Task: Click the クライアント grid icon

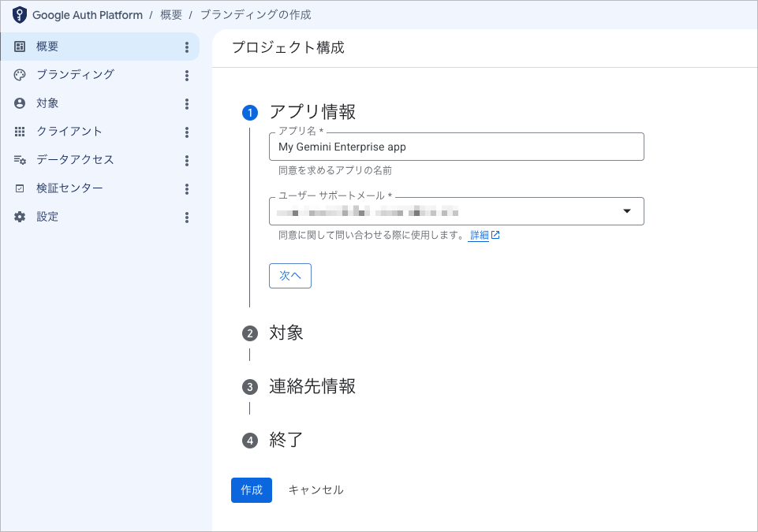Action: pyautogui.click(x=20, y=132)
